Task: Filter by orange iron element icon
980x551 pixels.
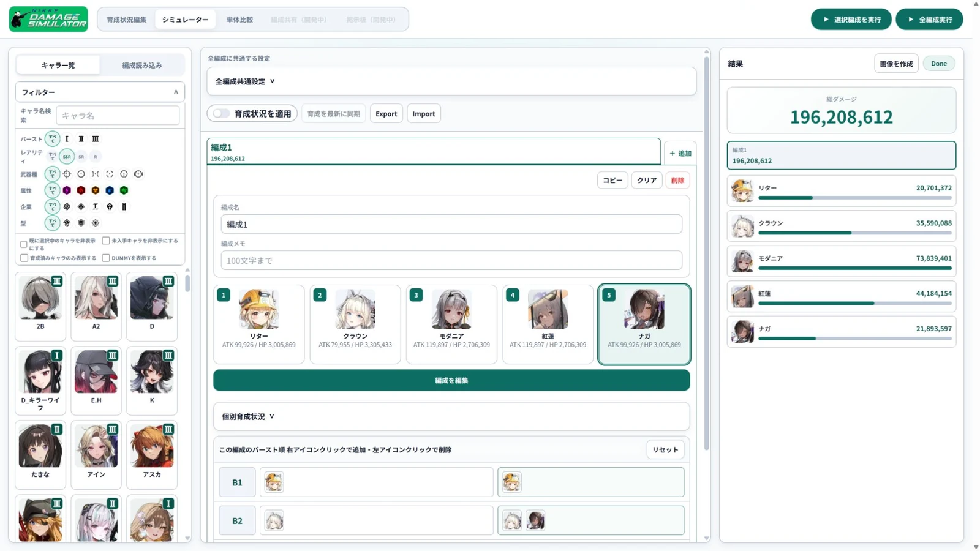Action: click(96, 190)
